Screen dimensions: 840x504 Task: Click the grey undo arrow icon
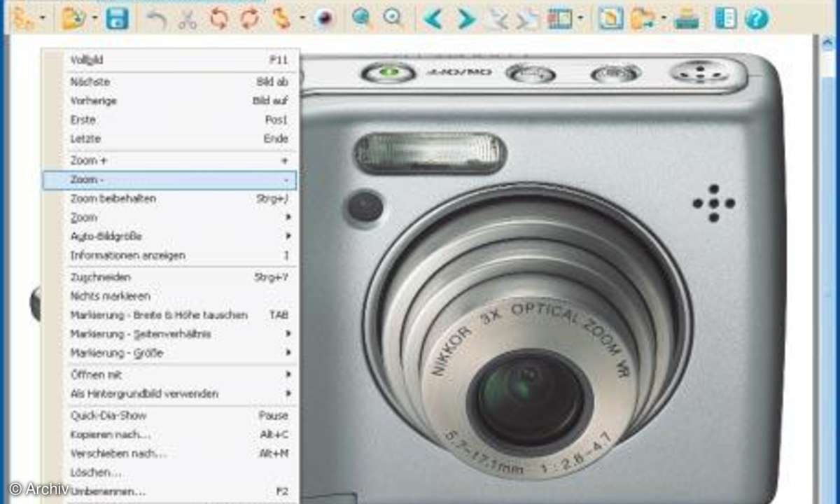coord(156,18)
